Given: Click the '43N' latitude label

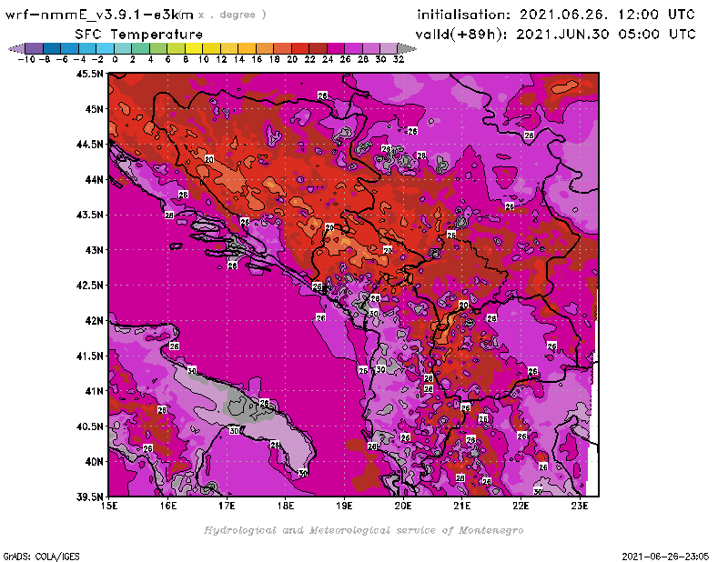Looking at the screenshot, I should click(x=94, y=250).
